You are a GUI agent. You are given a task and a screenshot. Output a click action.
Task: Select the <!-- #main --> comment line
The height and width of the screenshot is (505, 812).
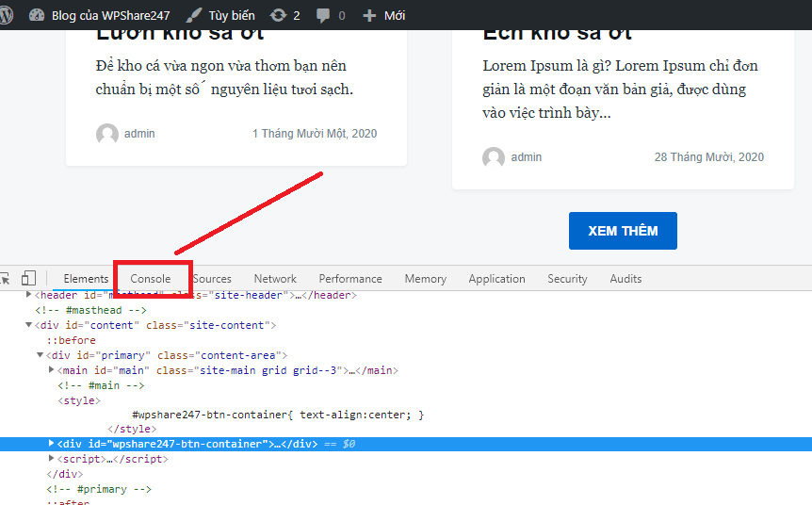coord(101,385)
